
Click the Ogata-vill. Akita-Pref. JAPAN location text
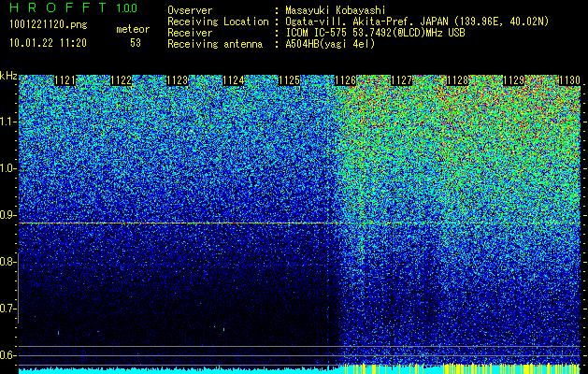pos(417,22)
